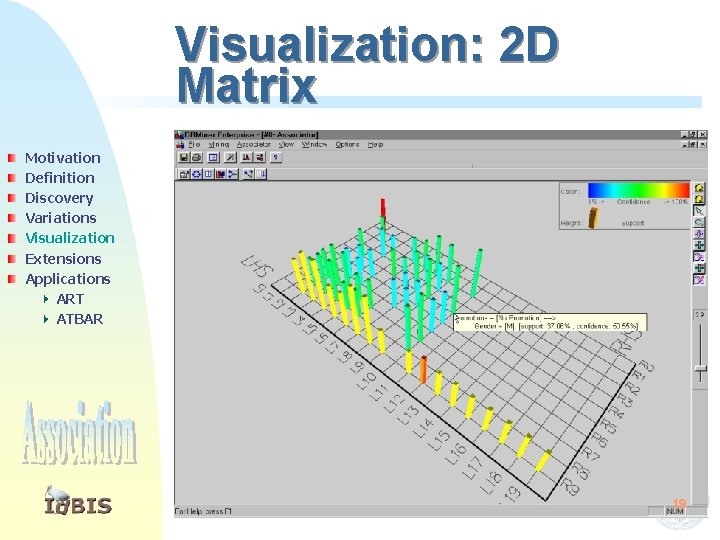Click the table window toolbar icon
Viewport: 720px width, 540px height.
click(213, 158)
